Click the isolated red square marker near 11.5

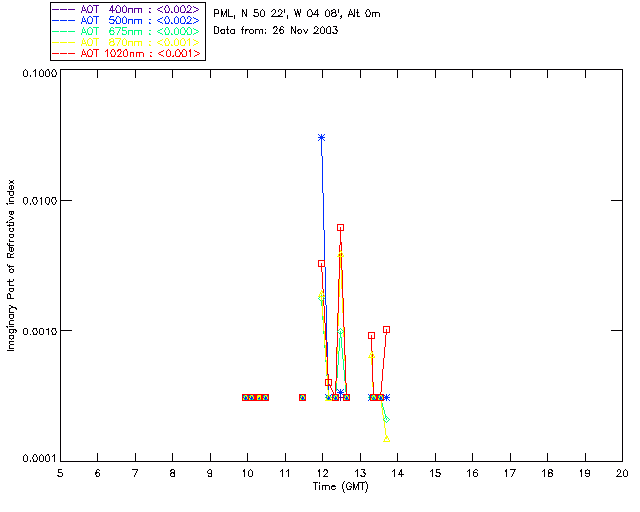[x=302, y=397]
